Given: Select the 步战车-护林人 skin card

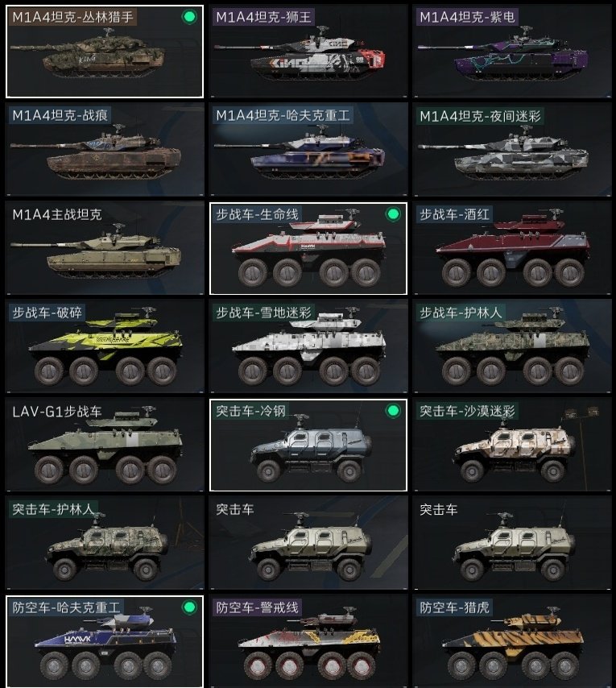Looking at the screenshot, I should [x=512, y=346].
